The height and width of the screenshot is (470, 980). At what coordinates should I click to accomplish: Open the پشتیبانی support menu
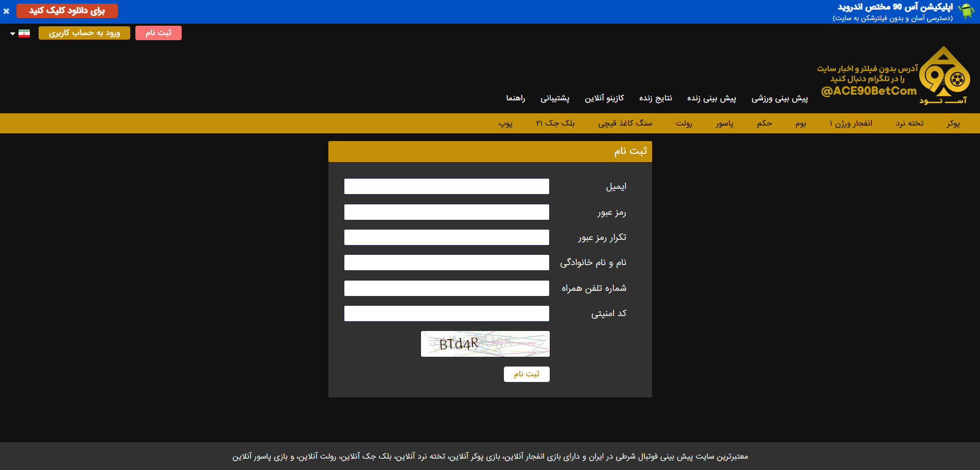pyautogui.click(x=554, y=98)
